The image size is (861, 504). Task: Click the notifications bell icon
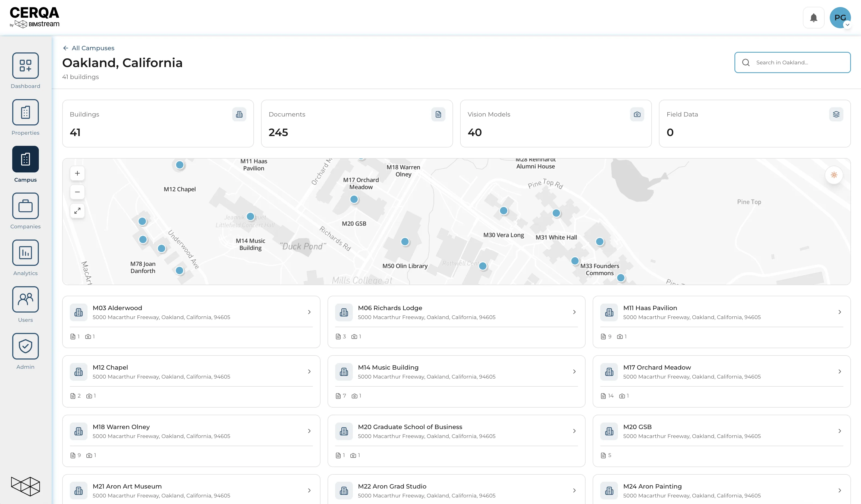click(x=813, y=18)
